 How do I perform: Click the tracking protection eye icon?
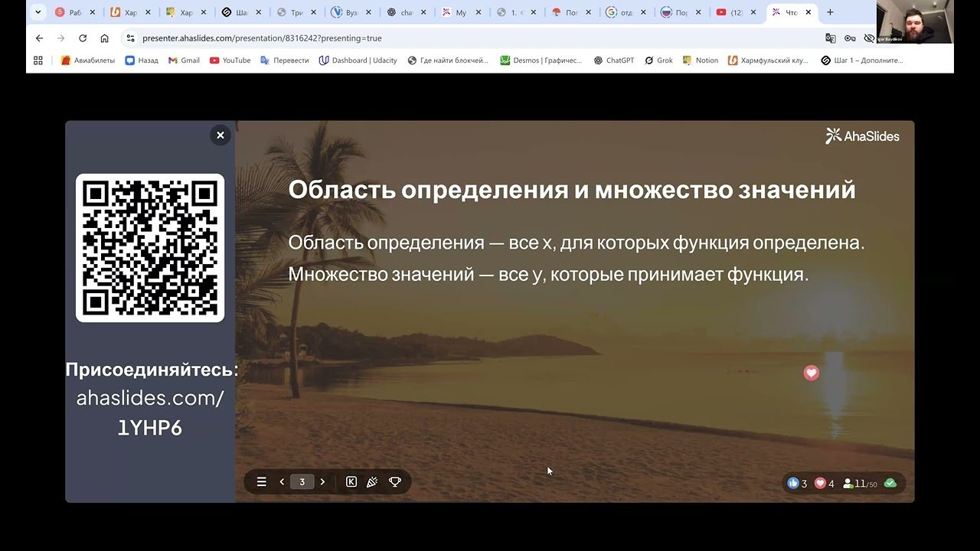click(x=869, y=38)
